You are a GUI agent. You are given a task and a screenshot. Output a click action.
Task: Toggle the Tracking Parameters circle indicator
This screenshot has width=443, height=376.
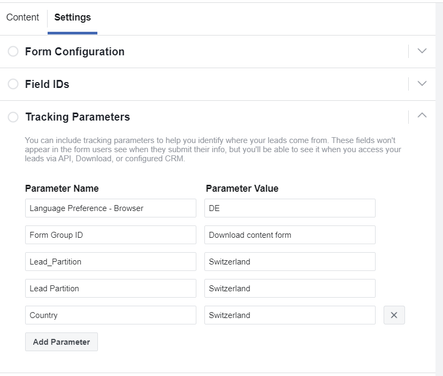(x=13, y=117)
